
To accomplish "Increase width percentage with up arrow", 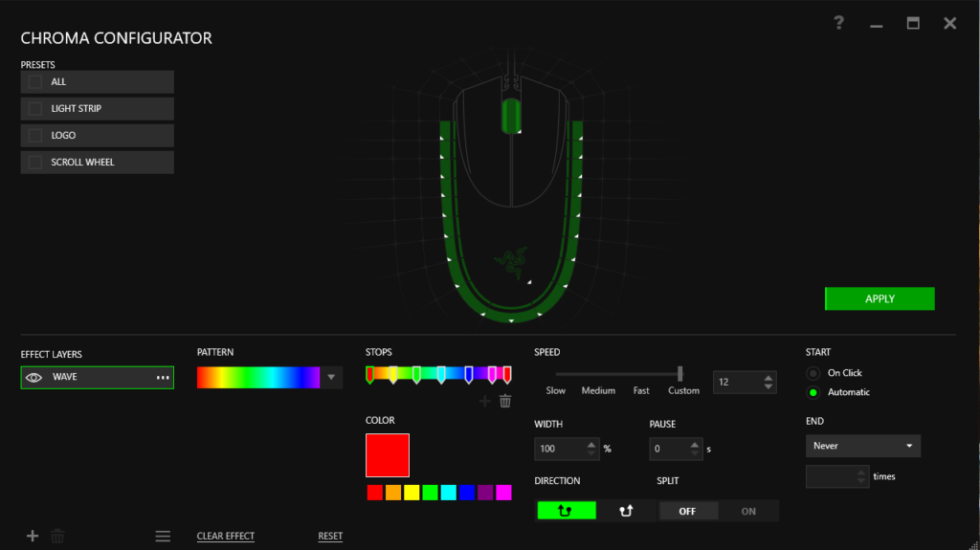I will [591, 445].
